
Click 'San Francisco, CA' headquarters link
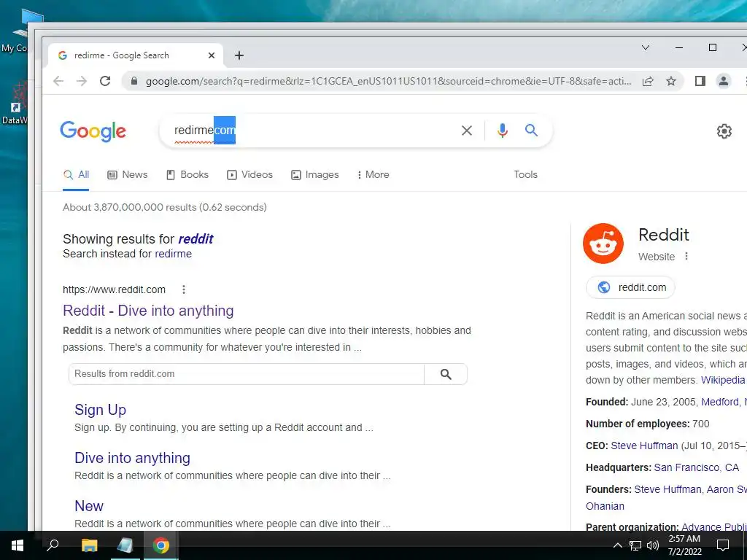[x=697, y=467]
